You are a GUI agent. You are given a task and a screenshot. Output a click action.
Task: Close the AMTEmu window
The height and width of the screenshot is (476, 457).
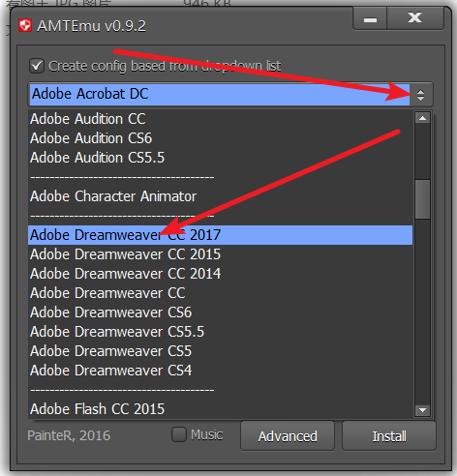tap(415, 18)
